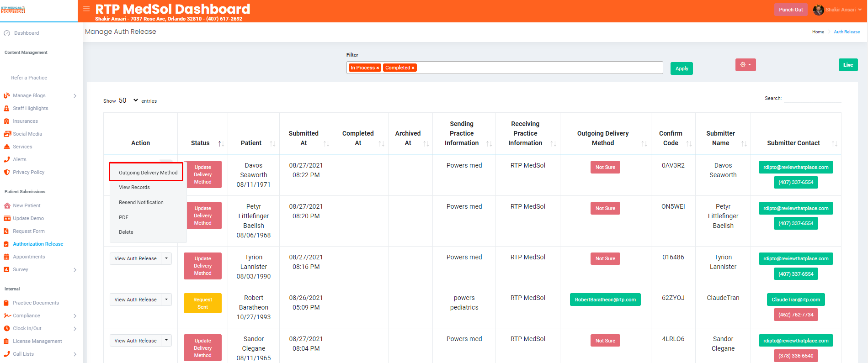This screenshot has width=868, height=363.
Task: Open action dropdown arrow for Tyrion Lannister
Action: (166, 258)
